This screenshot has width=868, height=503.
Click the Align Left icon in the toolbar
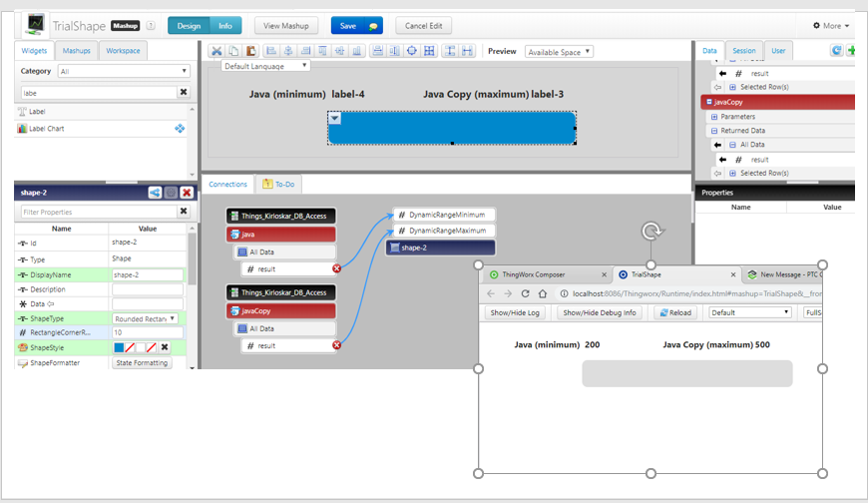(x=271, y=51)
